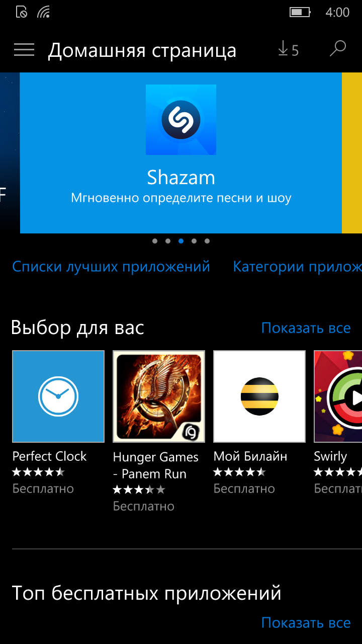Show all top free apps

click(x=306, y=623)
